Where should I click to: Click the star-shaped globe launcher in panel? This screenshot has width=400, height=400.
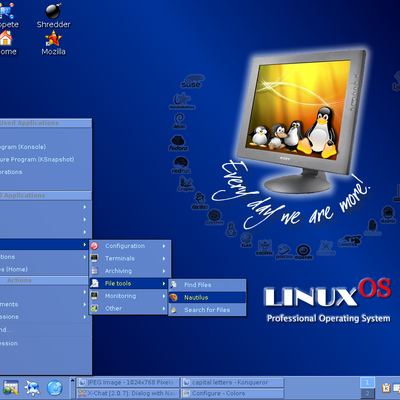click(x=32, y=388)
